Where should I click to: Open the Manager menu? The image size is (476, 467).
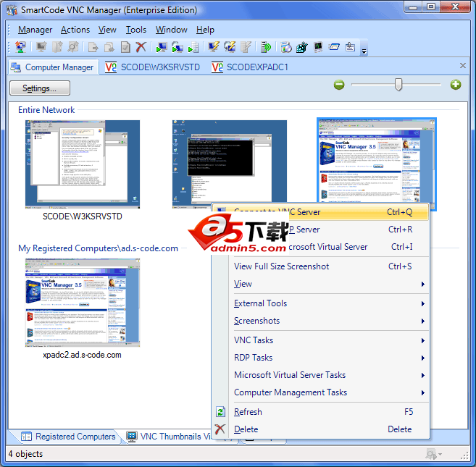point(36,30)
